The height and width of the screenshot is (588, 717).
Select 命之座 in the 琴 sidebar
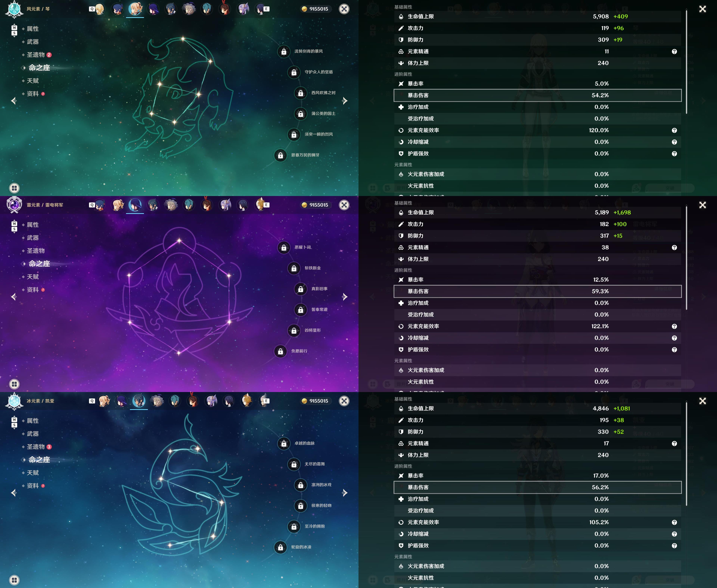pyautogui.click(x=39, y=68)
